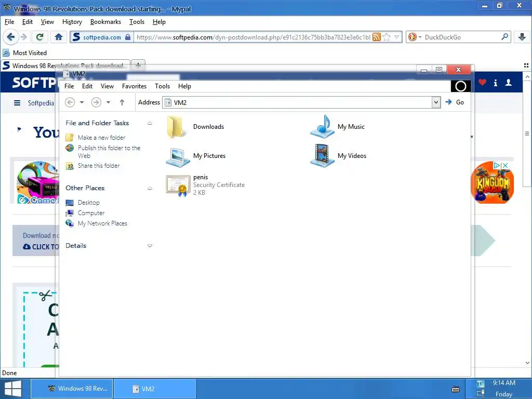
Task: Open the on-screen keyboard tray icon
Action: (456, 389)
